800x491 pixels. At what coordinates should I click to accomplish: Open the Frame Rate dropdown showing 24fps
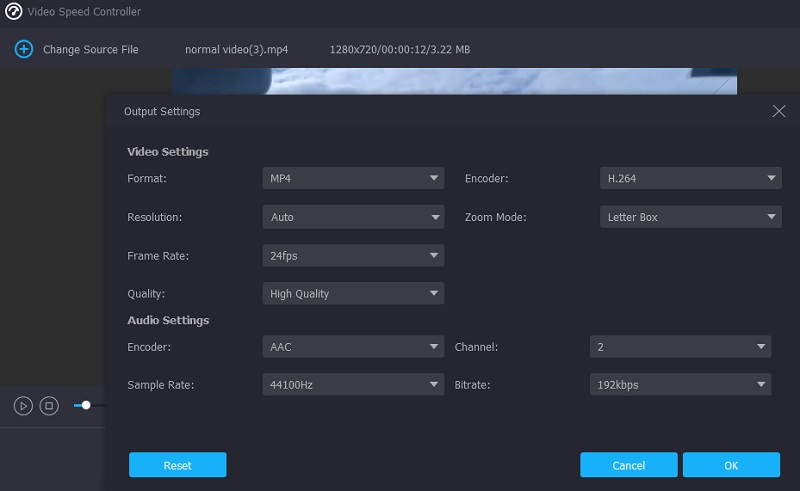coord(353,256)
